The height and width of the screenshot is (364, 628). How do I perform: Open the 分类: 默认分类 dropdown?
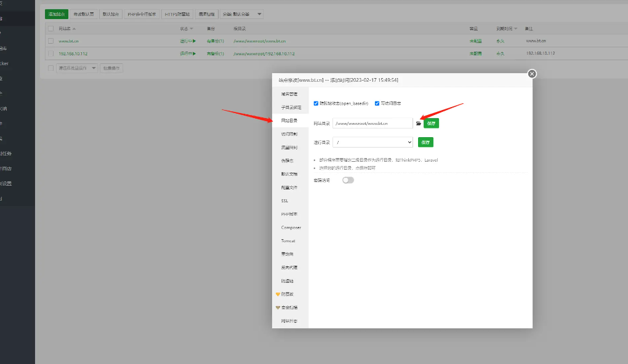pos(242,14)
